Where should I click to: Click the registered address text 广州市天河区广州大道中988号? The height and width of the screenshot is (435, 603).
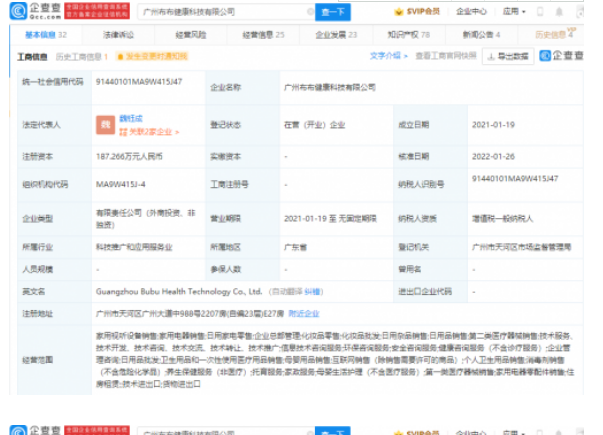148,314
